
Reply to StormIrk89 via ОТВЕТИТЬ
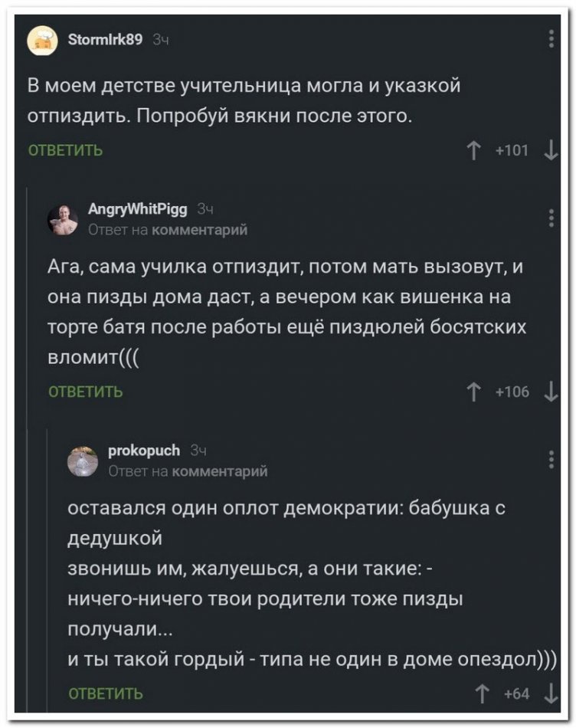click(x=65, y=151)
